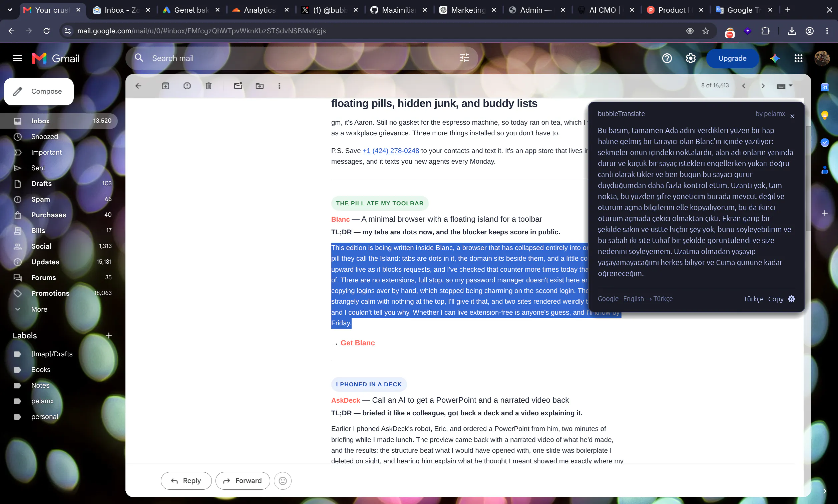Open the Move to folder icon
Viewport: 838px width, 504px height.
pyautogui.click(x=260, y=86)
